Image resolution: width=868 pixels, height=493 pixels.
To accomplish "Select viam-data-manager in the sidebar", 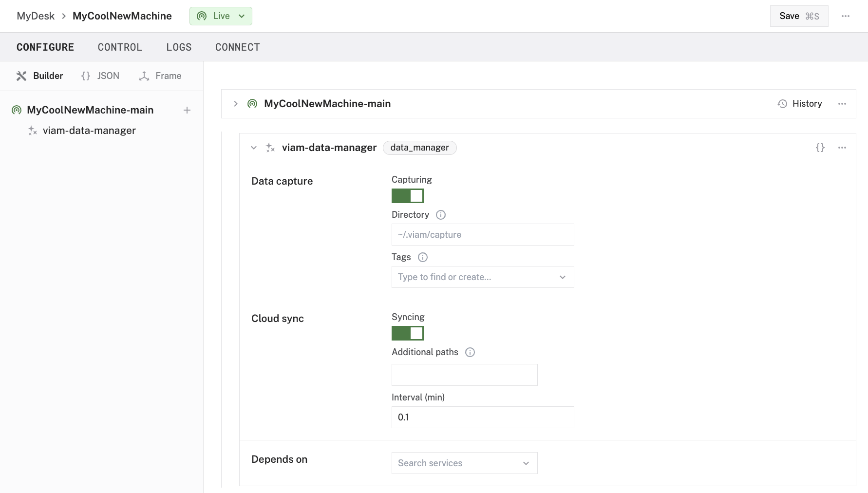I will coord(89,131).
